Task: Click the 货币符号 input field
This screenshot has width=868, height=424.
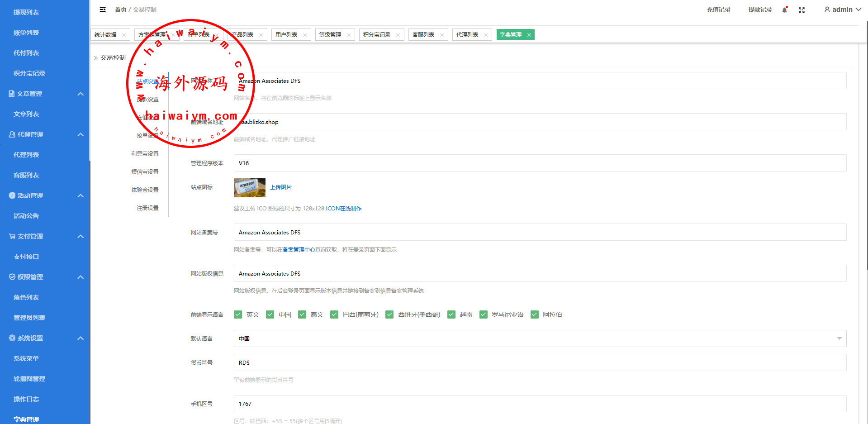Action: coord(540,362)
